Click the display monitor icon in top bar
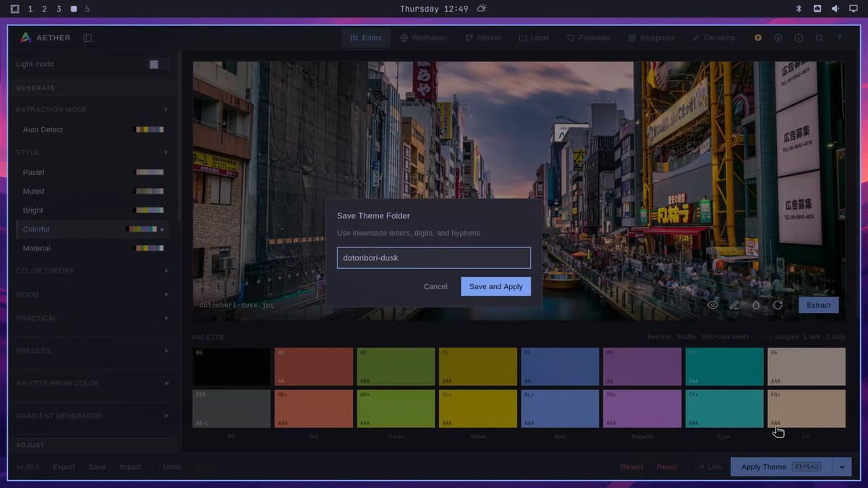868x488 pixels. [854, 9]
